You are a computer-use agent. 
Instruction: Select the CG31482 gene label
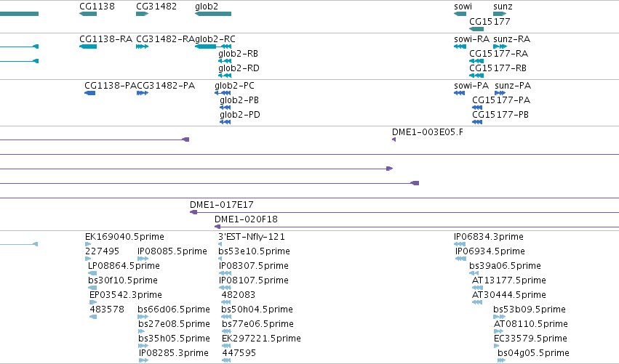click(x=156, y=7)
